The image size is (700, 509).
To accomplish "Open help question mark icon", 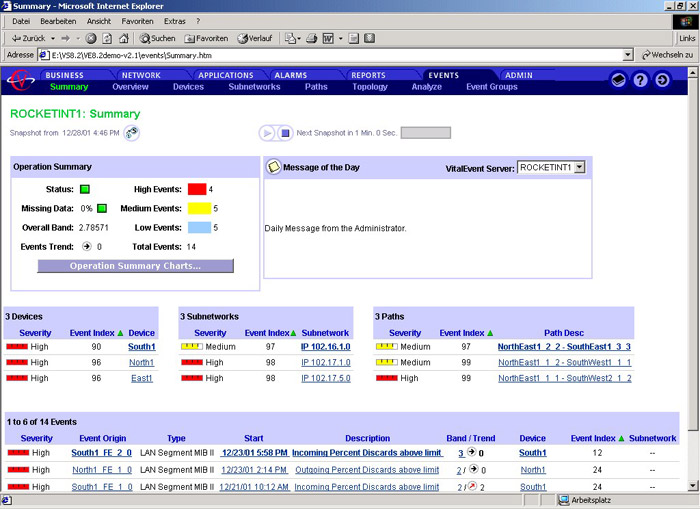I will click(x=640, y=80).
